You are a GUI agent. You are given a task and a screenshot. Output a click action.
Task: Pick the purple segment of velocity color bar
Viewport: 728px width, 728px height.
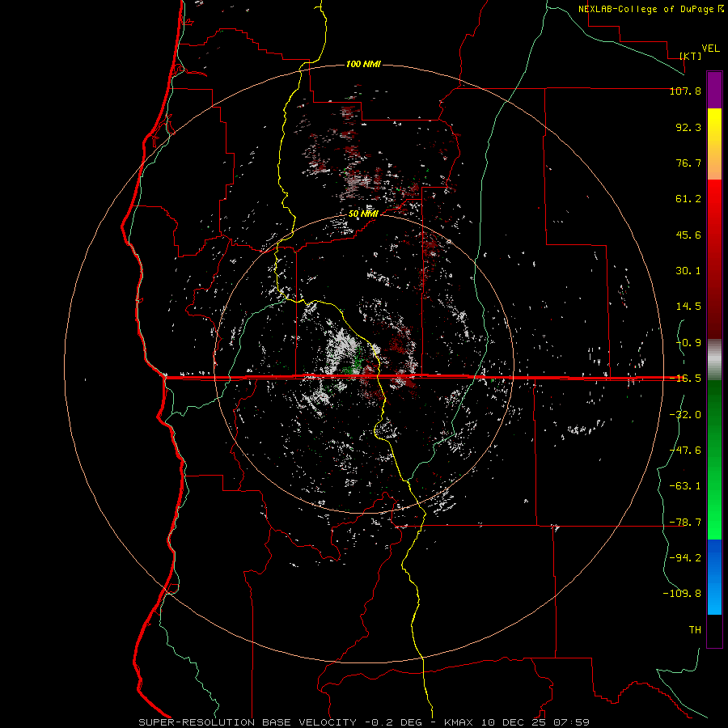pyautogui.click(x=714, y=90)
